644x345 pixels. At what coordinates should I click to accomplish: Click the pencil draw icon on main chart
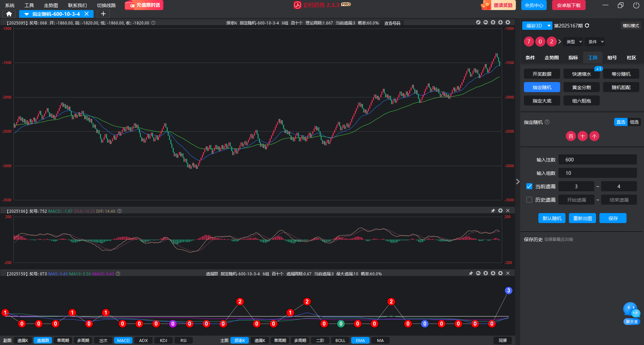pyautogui.click(x=478, y=22)
